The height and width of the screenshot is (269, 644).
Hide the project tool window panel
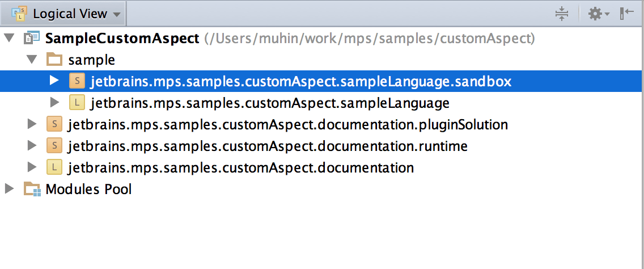pos(627,14)
